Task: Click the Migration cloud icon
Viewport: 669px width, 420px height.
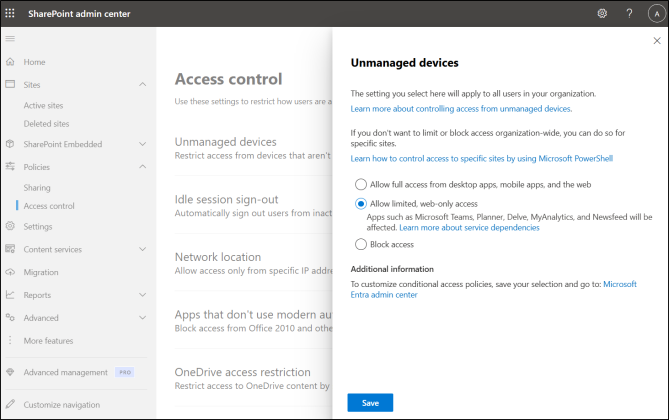Action: 10,272
